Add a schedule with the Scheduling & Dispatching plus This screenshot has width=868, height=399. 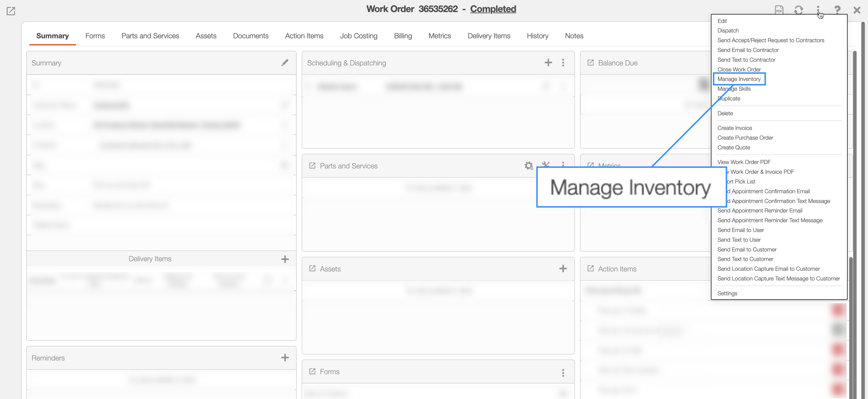point(548,63)
